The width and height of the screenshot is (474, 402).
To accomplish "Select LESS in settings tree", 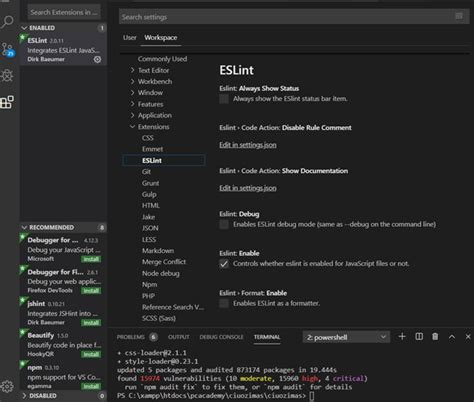I will pos(149,239).
